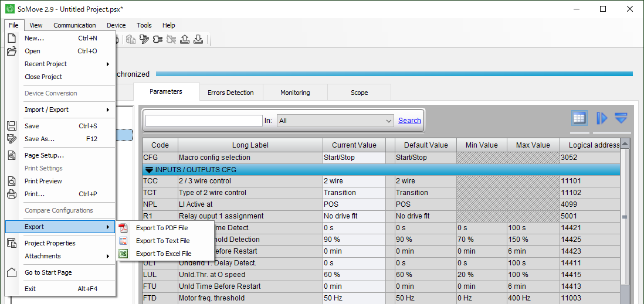The height and width of the screenshot is (304, 644).
Task: Click the '2 wire' current value of TCC
Action: (354, 181)
